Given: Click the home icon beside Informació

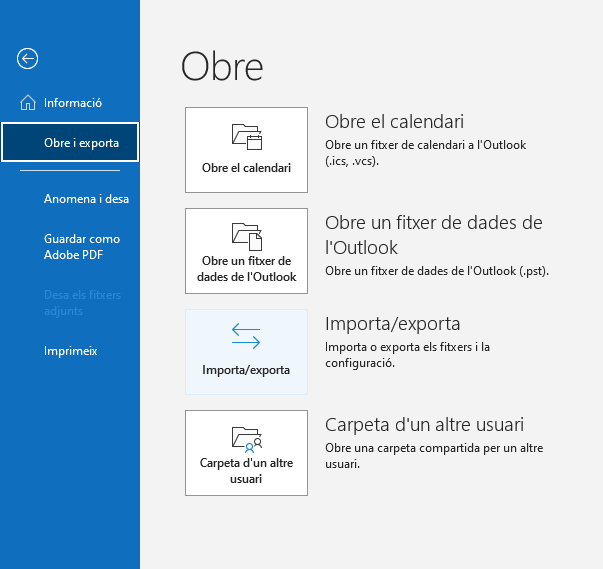Looking at the screenshot, I should 27,103.
